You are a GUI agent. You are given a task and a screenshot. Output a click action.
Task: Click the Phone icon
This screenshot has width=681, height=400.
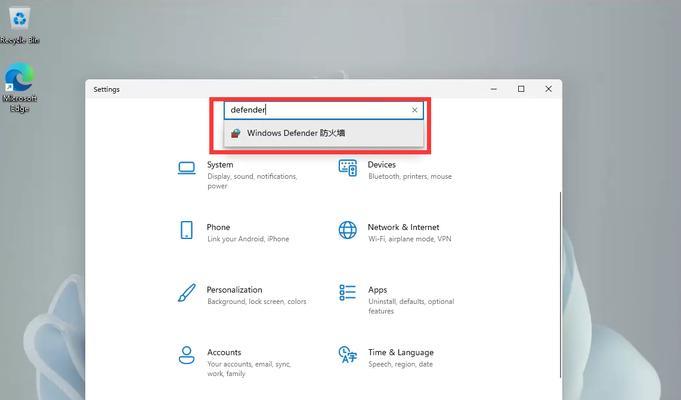187,230
